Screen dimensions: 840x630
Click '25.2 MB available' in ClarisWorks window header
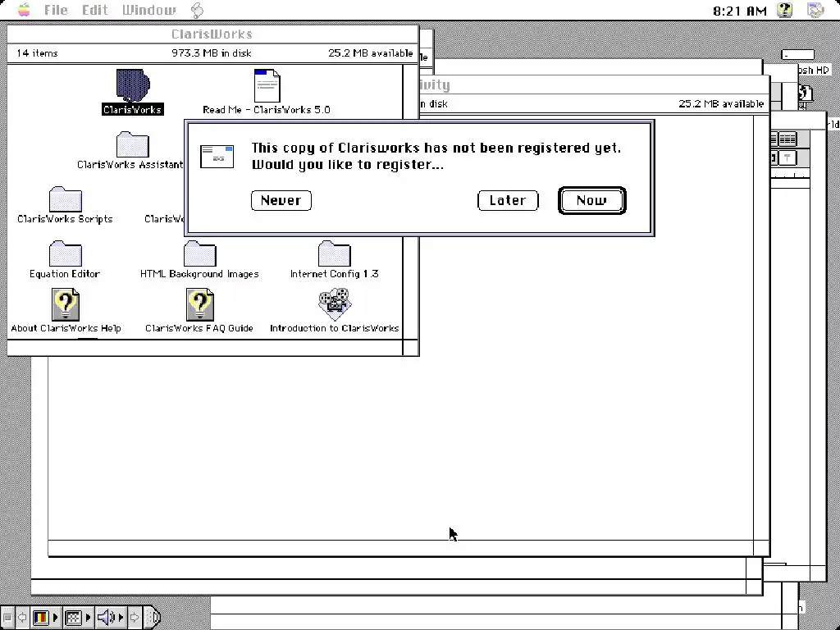click(x=371, y=53)
